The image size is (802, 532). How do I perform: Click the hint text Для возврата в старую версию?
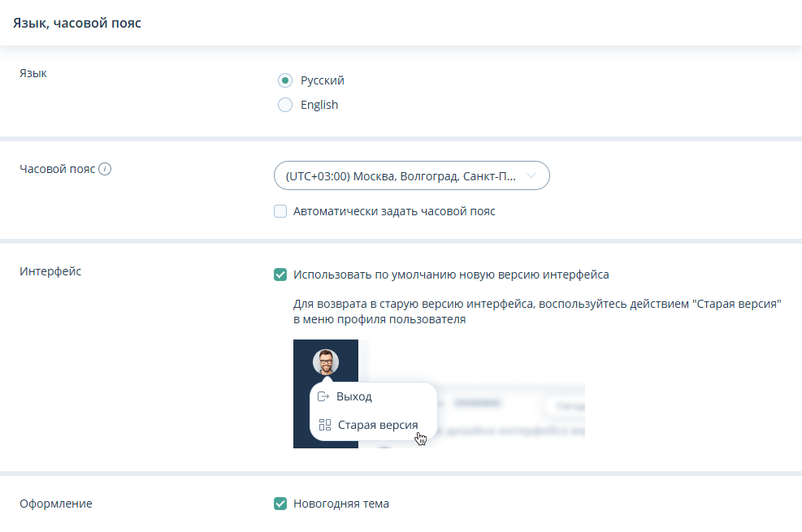[x=537, y=311]
